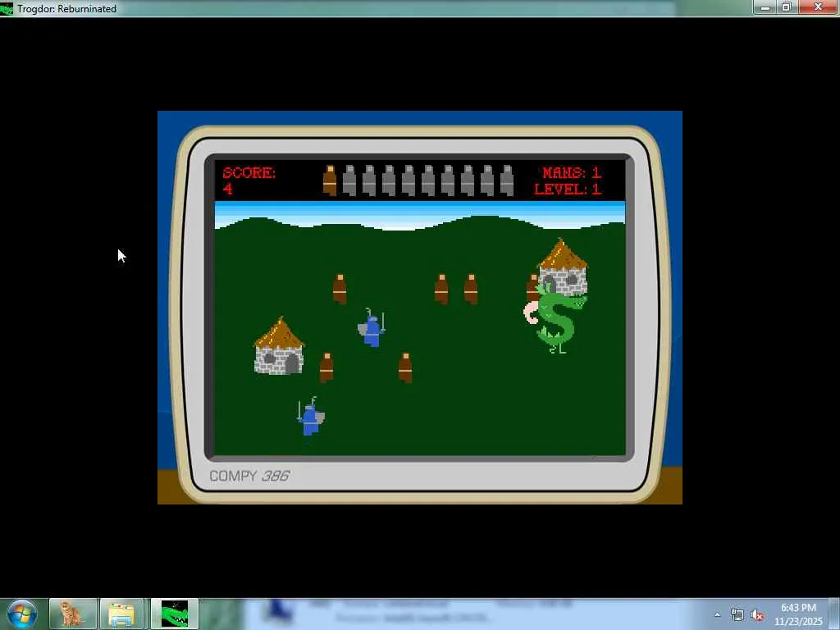Screen dimensions: 840x630
Task: Open the cat icon app in taskbar
Action: 73,614
